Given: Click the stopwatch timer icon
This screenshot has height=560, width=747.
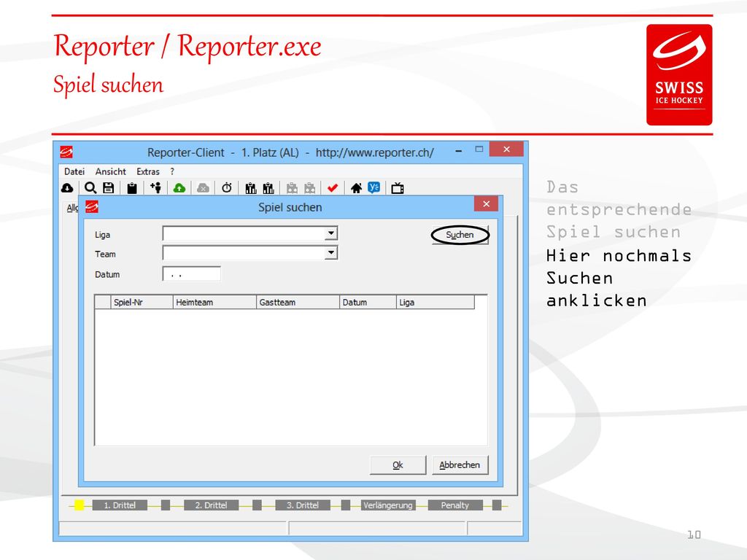Looking at the screenshot, I should [227, 187].
